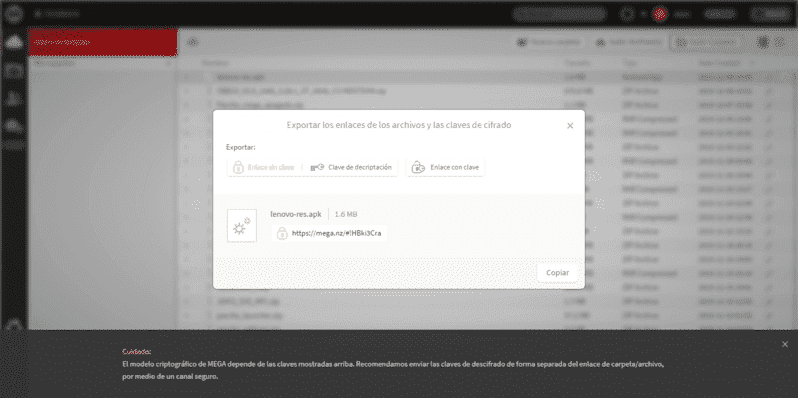Open the cloud drive icon in the sidebar
The width and height of the screenshot is (798, 398).
click(14, 43)
